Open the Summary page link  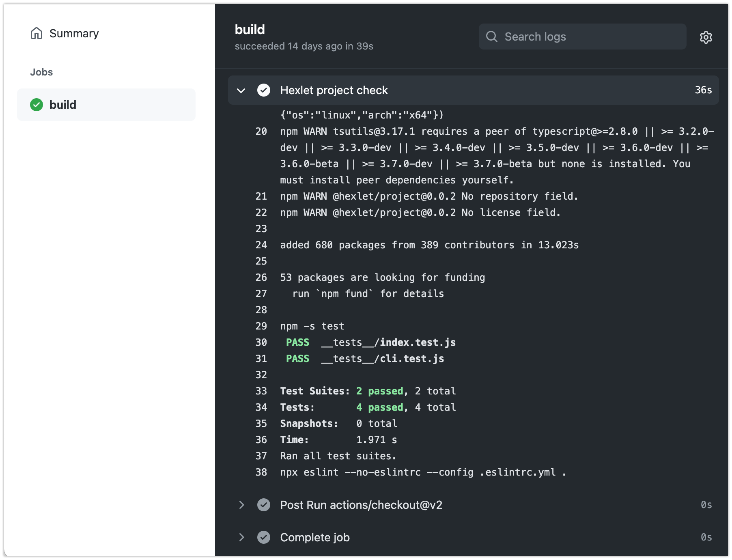pos(74,33)
